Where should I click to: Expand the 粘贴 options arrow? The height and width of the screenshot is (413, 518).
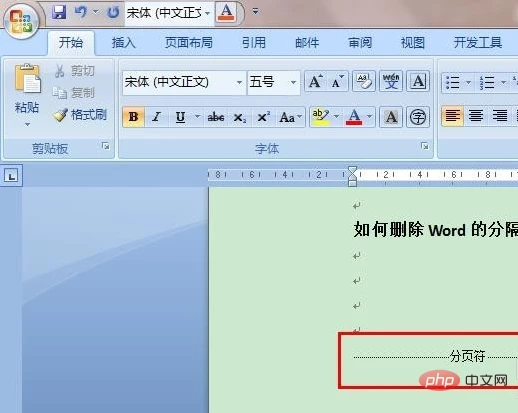point(27,124)
